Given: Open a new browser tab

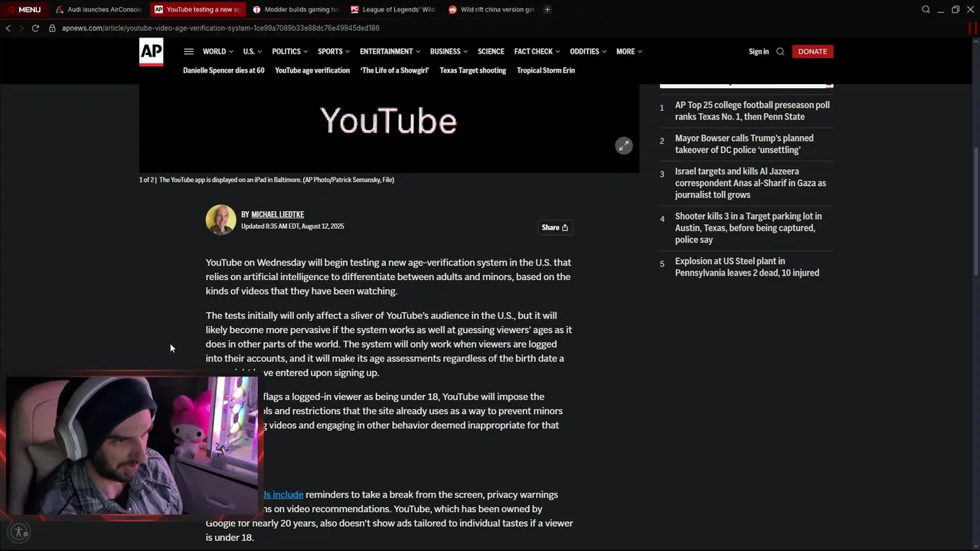Looking at the screenshot, I should coord(547,9).
